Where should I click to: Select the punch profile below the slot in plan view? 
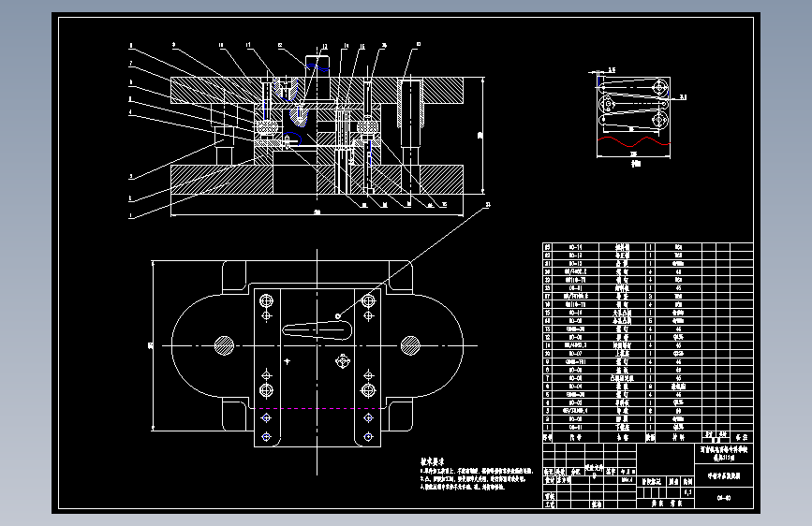(342, 361)
